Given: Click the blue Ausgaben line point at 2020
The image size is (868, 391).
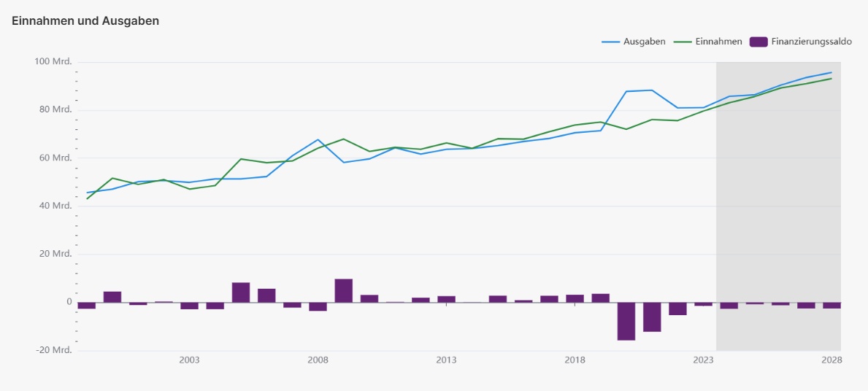Looking at the screenshot, I should [x=626, y=91].
